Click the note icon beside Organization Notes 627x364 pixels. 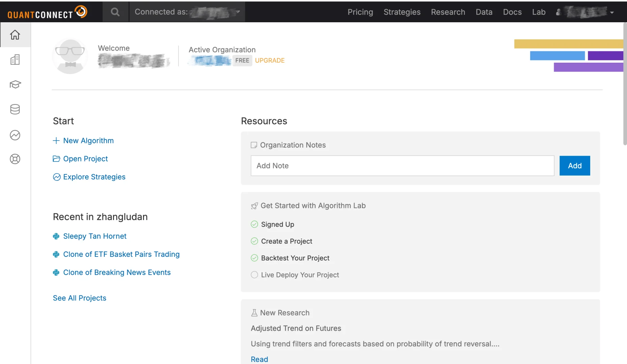(x=254, y=145)
